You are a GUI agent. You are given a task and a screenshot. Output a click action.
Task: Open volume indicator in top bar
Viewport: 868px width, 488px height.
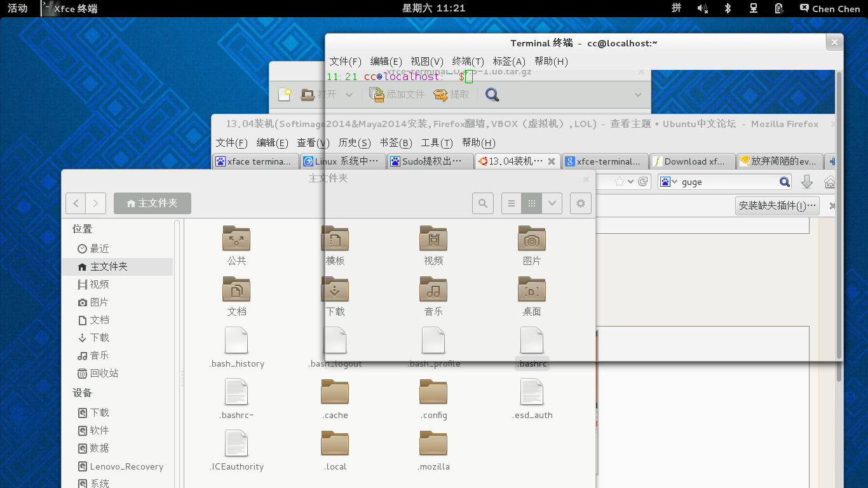[702, 8]
